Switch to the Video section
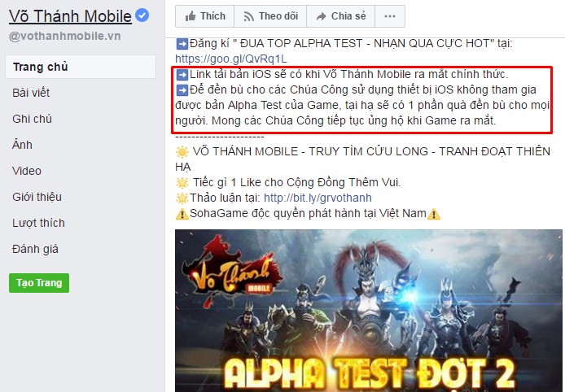This screenshot has height=392, width=565. [x=27, y=171]
